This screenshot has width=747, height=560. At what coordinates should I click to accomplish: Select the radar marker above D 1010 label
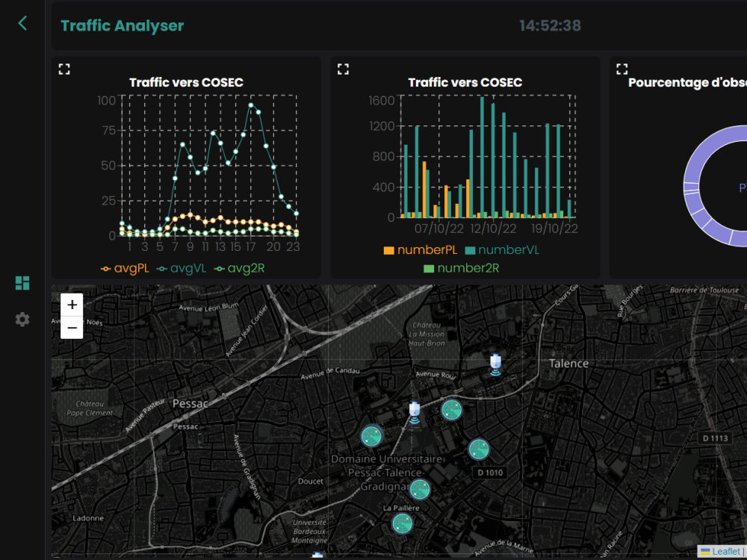coord(478,449)
